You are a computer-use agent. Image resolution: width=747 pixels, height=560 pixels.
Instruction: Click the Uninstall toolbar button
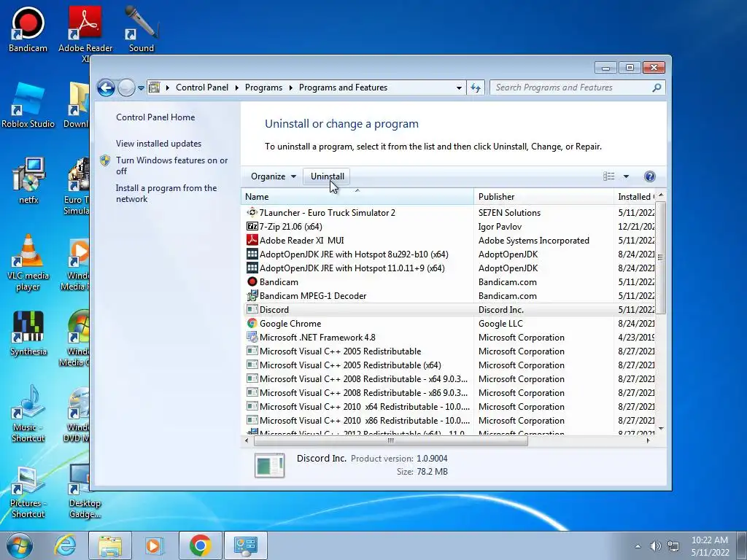327,176
